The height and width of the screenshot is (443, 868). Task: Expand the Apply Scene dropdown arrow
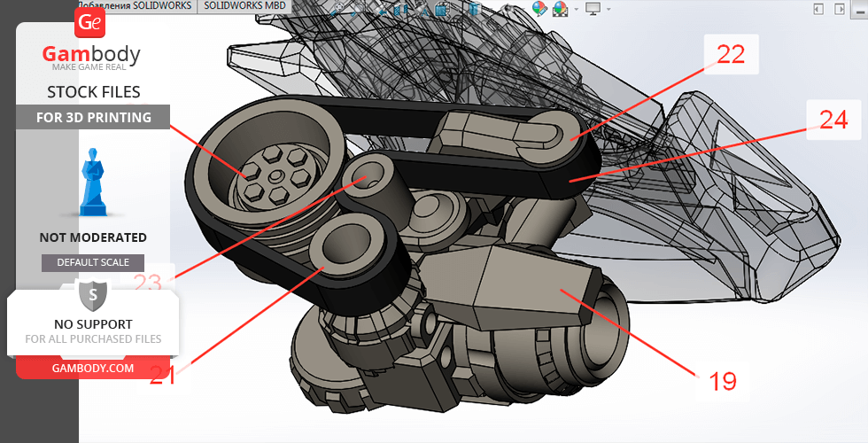tap(575, 9)
